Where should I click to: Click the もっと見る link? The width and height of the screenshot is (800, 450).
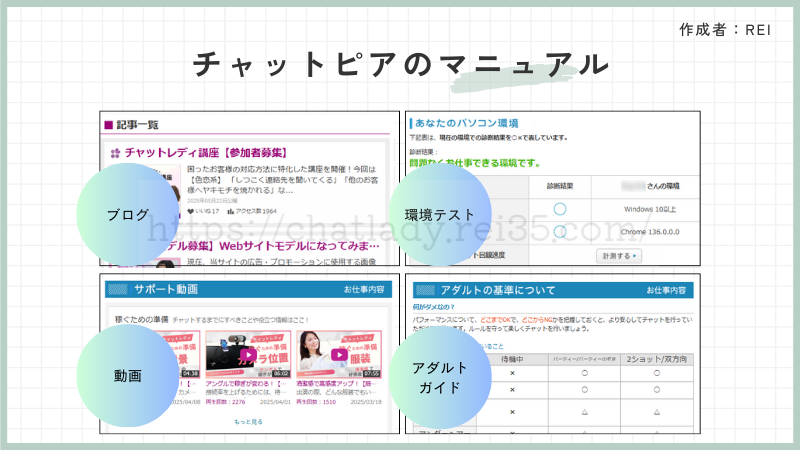coord(248,422)
